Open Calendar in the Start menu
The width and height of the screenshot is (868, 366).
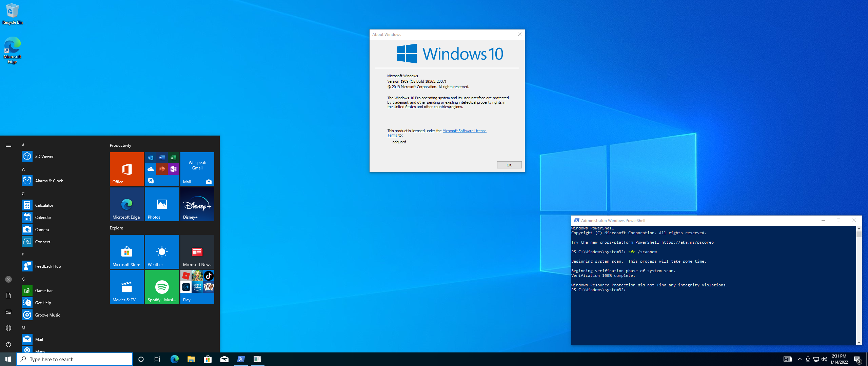tap(61, 217)
